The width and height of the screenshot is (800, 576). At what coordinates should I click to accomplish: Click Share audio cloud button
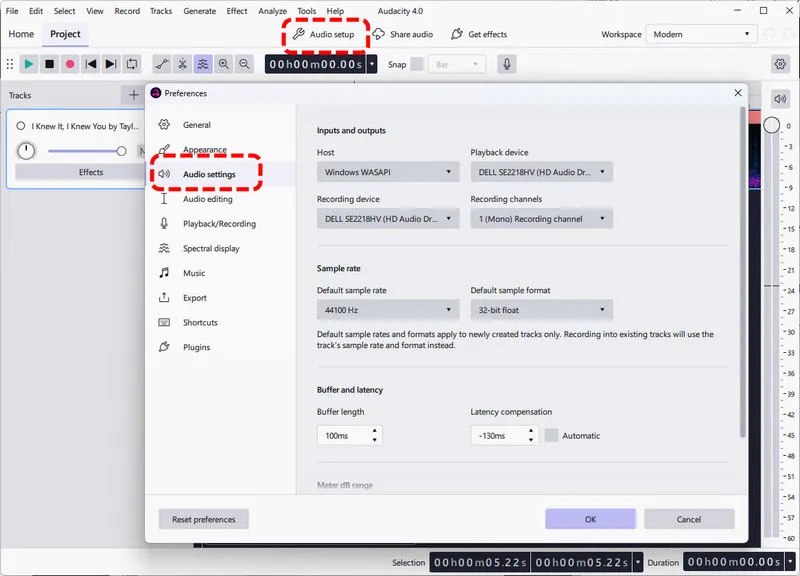pyautogui.click(x=403, y=34)
